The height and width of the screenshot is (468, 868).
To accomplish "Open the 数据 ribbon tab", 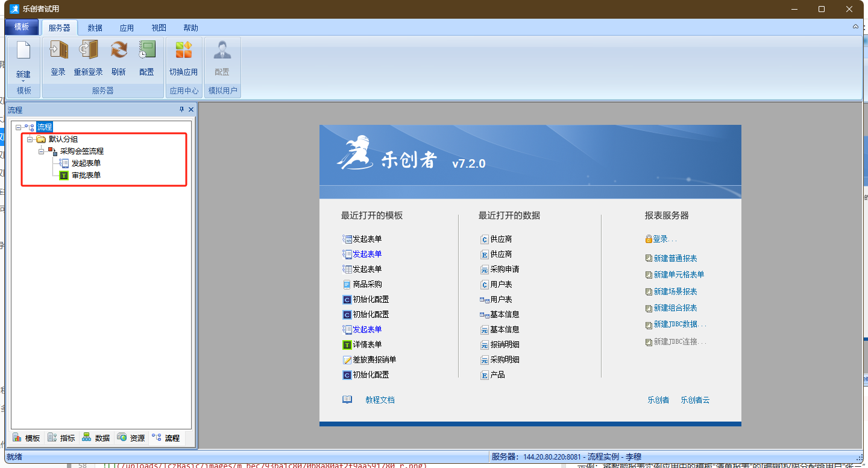I will pyautogui.click(x=95, y=28).
